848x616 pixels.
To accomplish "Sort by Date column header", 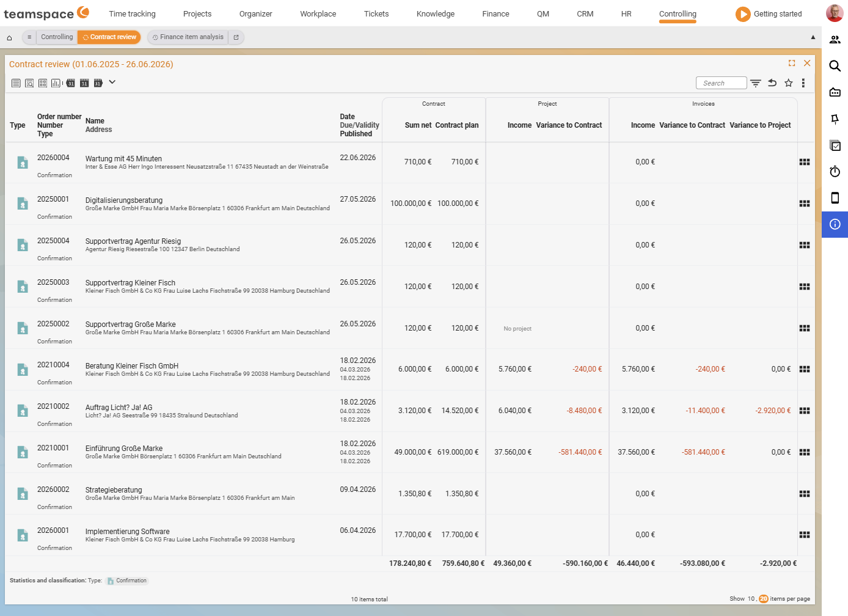I will pos(348,117).
